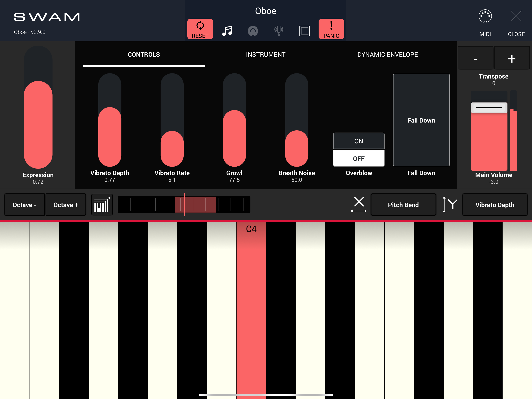This screenshot has width=532, height=399.
Task: Switch to the INSTRUMENT tab
Action: (x=266, y=55)
